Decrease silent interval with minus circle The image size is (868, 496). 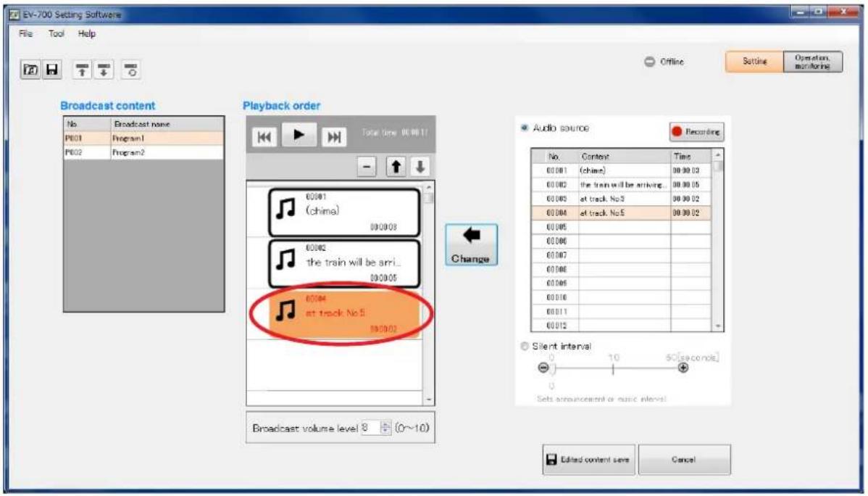tap(543, 368)
